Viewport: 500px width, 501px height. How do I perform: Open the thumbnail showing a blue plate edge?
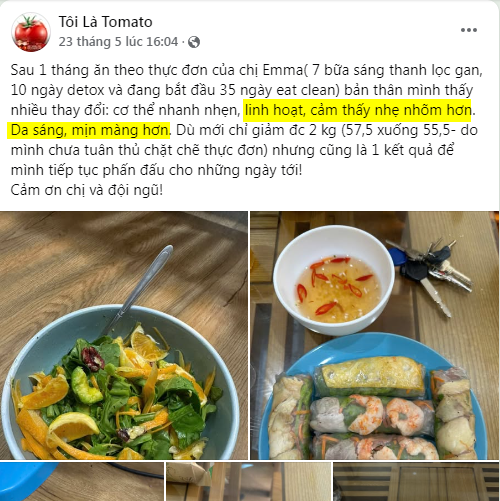tap(82, 481)
